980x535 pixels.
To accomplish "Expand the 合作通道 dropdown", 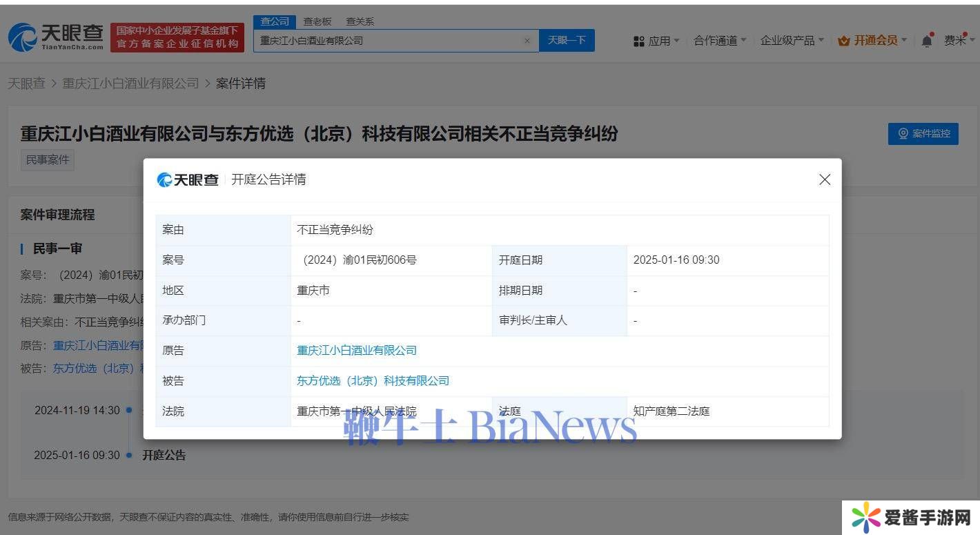I will [719, 41].
